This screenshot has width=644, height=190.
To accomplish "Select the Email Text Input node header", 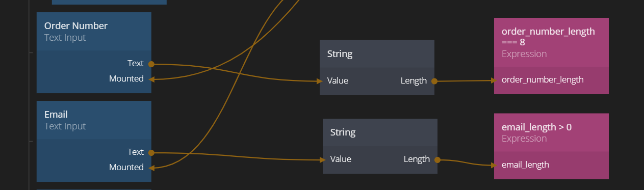I will 94,120.
